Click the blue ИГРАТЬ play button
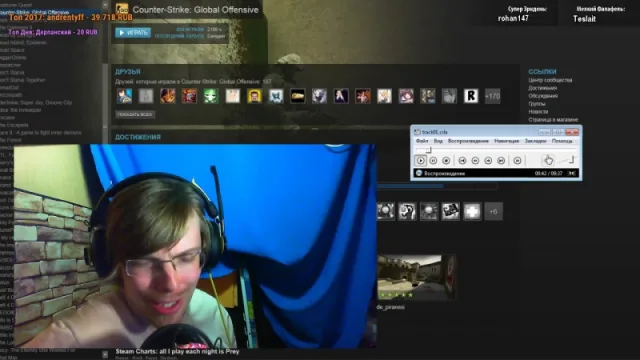The image size is (640, 360). pyautogui.click(x=133, y=33)
